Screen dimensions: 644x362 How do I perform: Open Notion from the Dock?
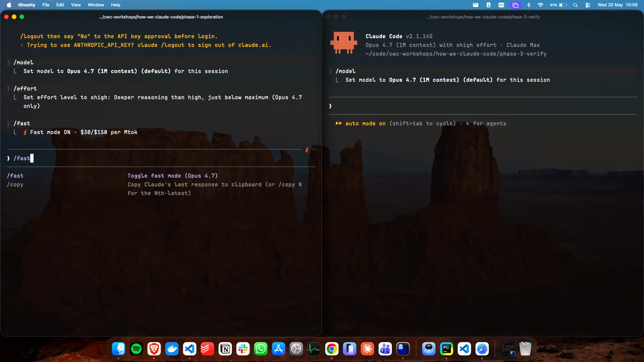coord(225,349)
